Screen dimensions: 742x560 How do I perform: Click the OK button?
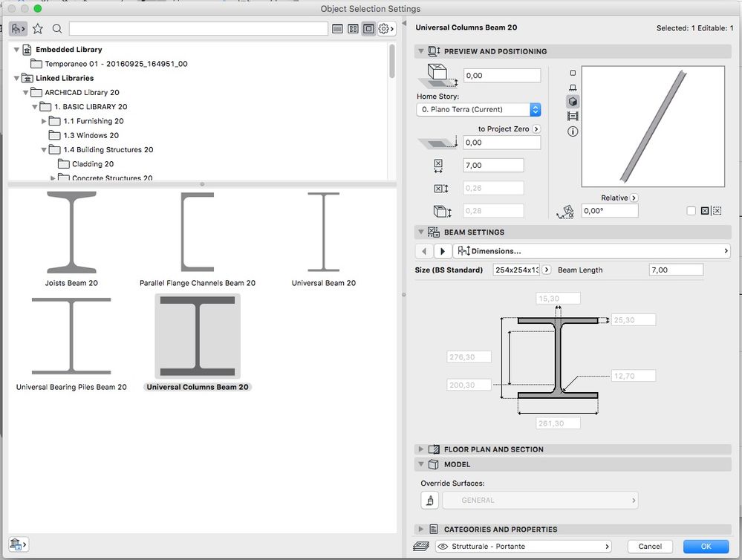pos(706,547)
